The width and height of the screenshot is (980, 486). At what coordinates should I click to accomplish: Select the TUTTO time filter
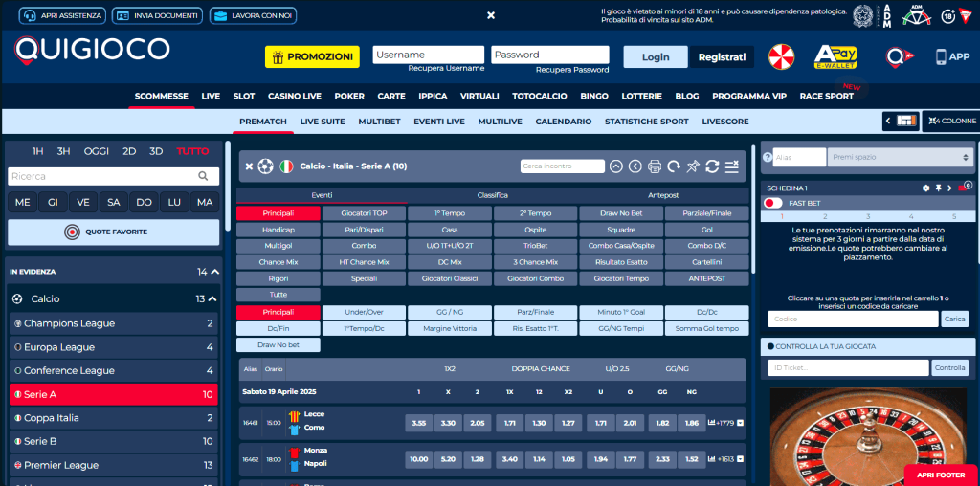pos(193,151)
